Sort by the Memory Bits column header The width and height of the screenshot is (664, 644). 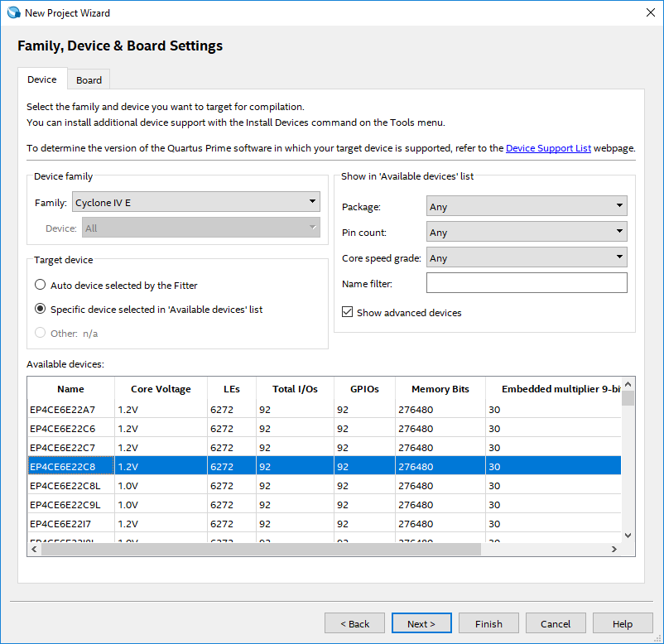pyautogui.click(x=440, y=389)
